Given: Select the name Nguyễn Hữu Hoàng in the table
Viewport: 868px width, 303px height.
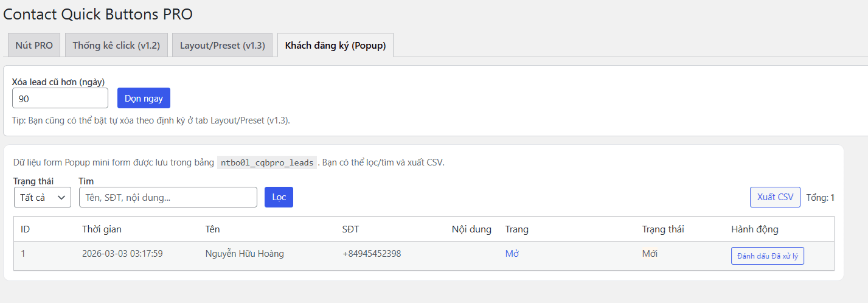Looking at the screenshot, I should click(245, 254).
